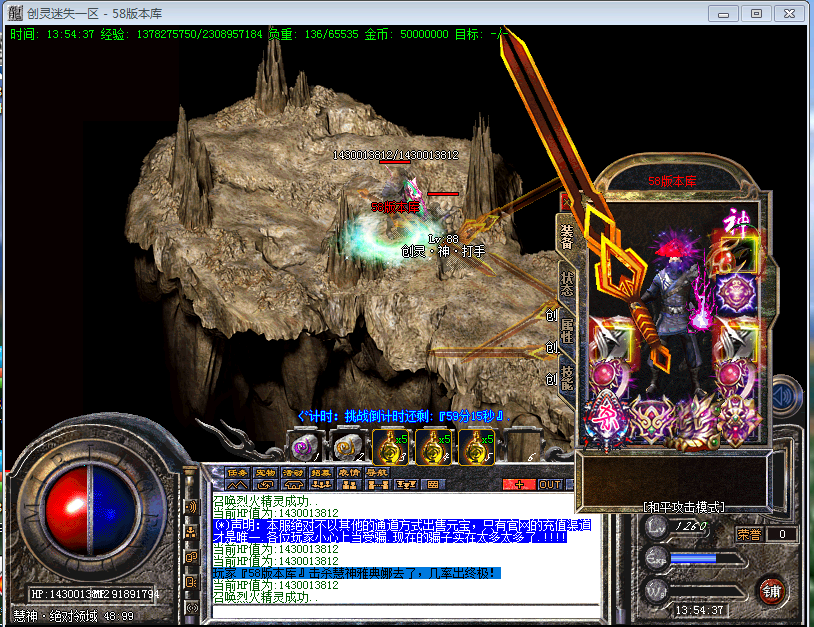Click the red plus button above chat
814x627 pixels.
pos(519,485)
